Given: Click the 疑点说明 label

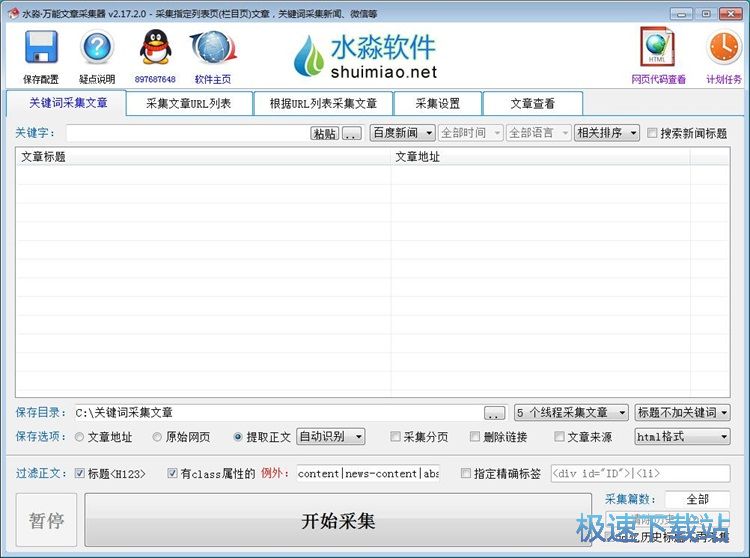Looking at the screenshot, I should [x=97, y=79].
